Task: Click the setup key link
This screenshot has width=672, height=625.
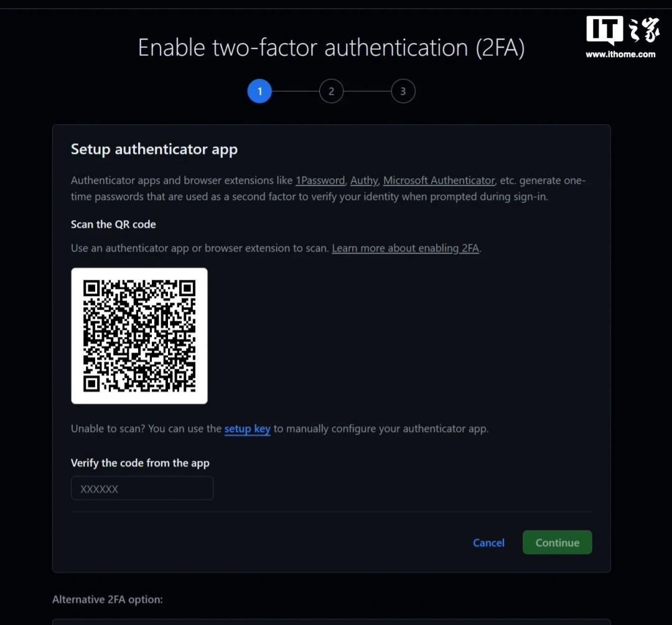Action: 247,429
